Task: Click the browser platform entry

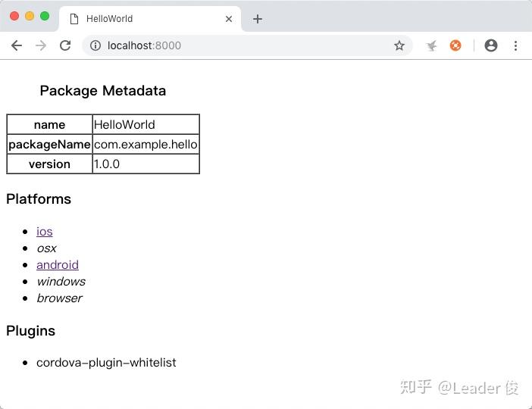Action: pyautogui.click(x=59, y=298)
